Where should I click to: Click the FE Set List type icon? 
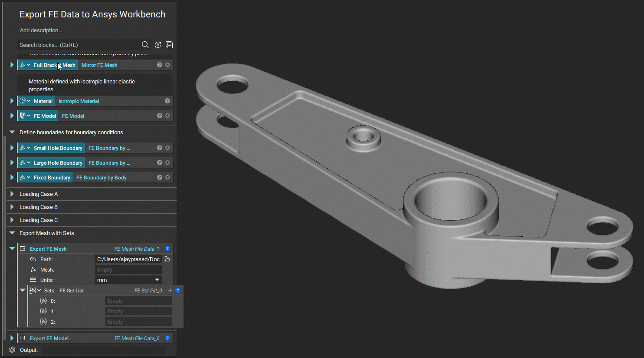[33, 290]
